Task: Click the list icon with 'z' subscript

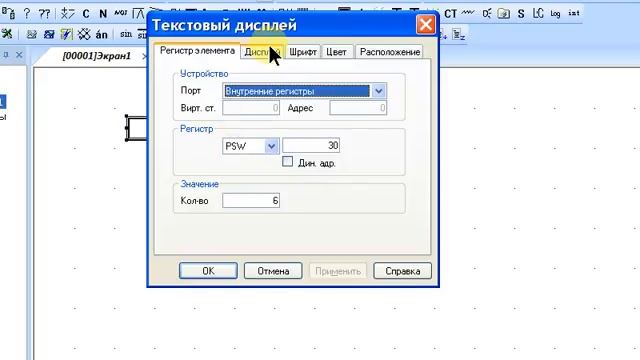Action: click(459, 34)
